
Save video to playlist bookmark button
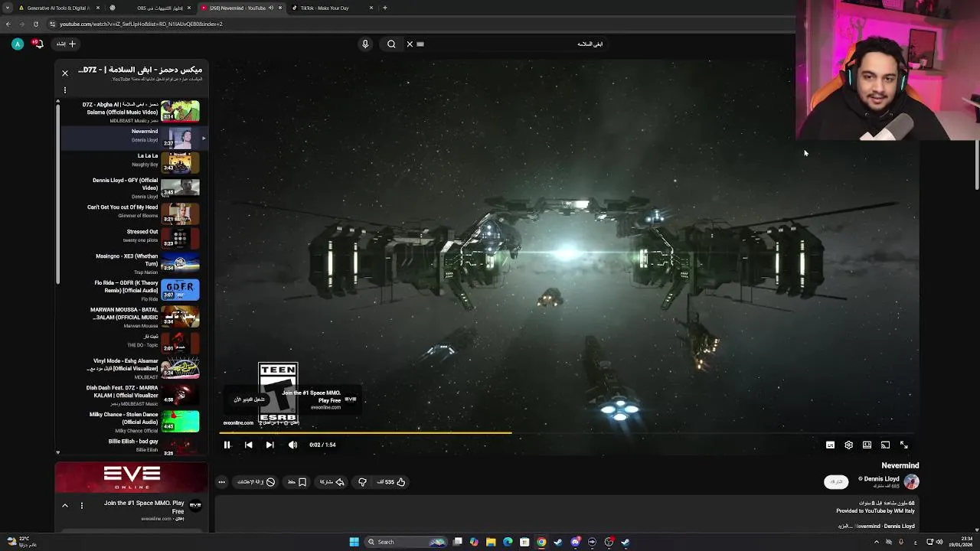[297, 482]
